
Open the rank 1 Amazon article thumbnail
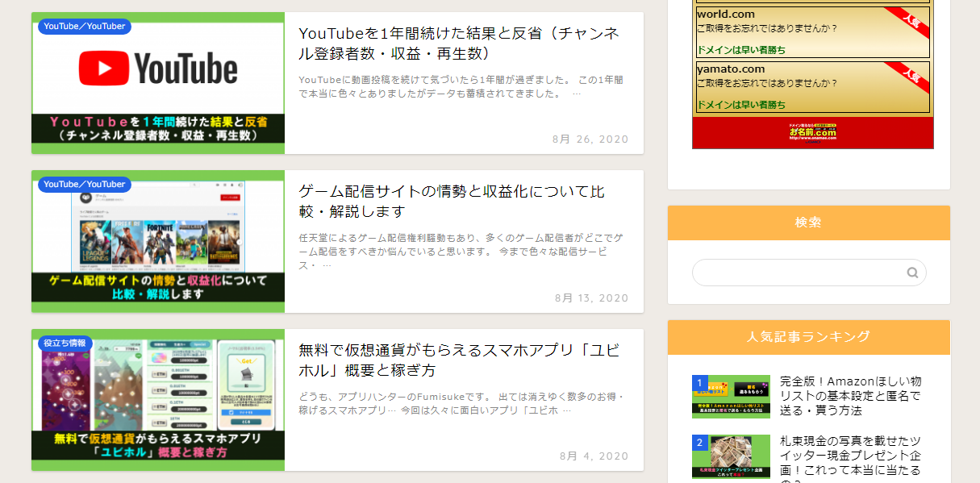click(x=731, y=396)
